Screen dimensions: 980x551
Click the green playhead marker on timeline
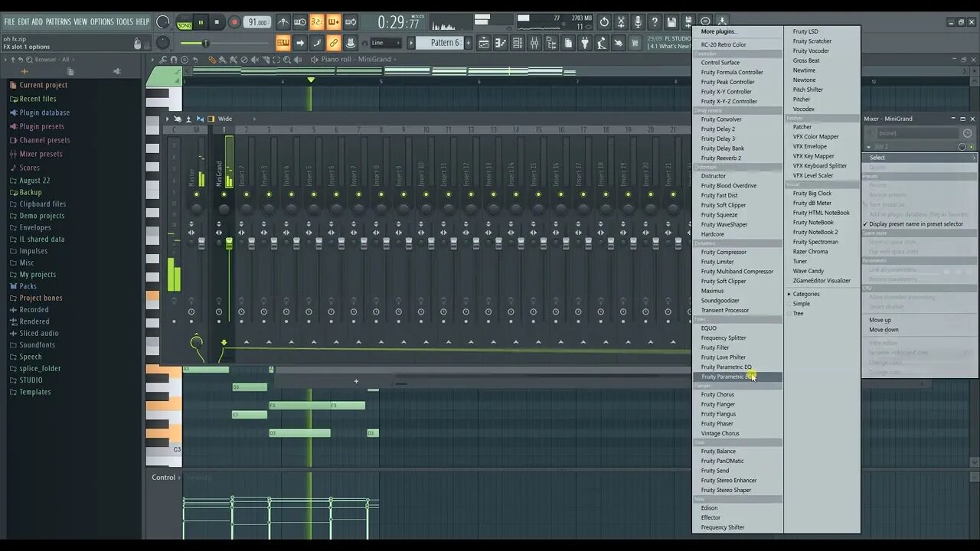coord(310,80)
